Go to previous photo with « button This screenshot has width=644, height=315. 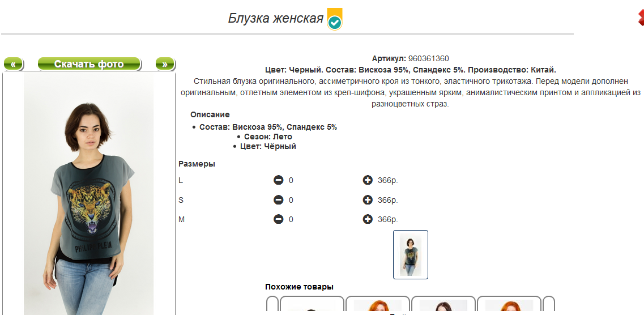point(13,64)
